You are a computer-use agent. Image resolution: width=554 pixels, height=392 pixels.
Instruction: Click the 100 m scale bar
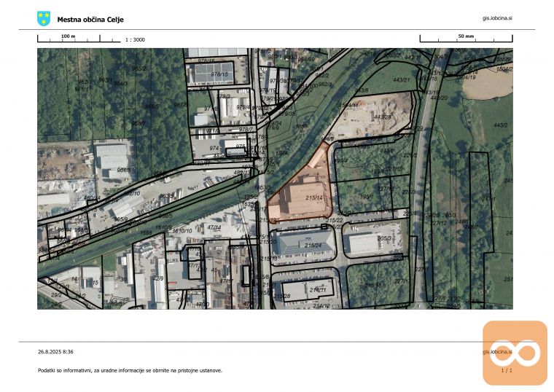[x=79, y=39]
